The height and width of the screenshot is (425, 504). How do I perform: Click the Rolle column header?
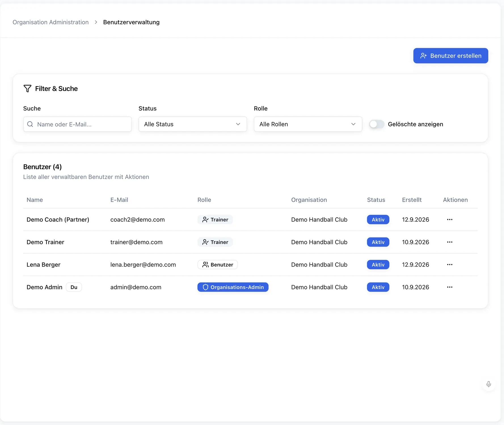(204, 200)
